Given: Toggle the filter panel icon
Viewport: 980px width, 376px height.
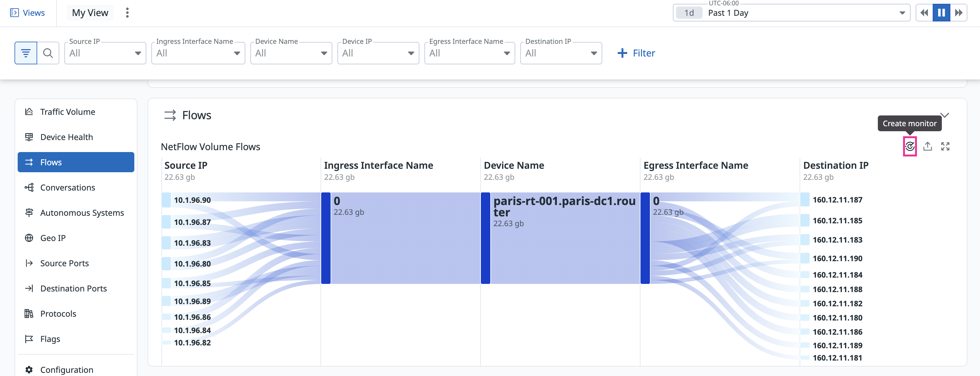Looking at the screenshot, I should point(25,53).
